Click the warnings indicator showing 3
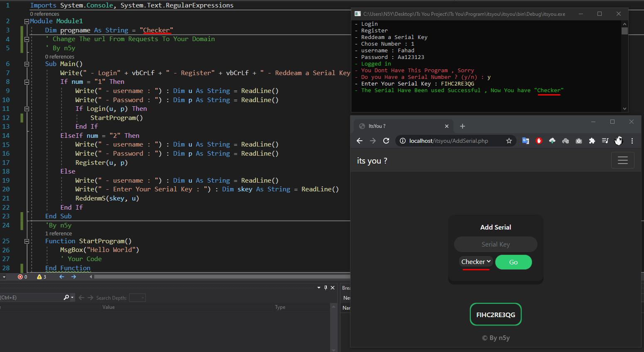This screenshot has width=644, height=352. pos(42,277)
